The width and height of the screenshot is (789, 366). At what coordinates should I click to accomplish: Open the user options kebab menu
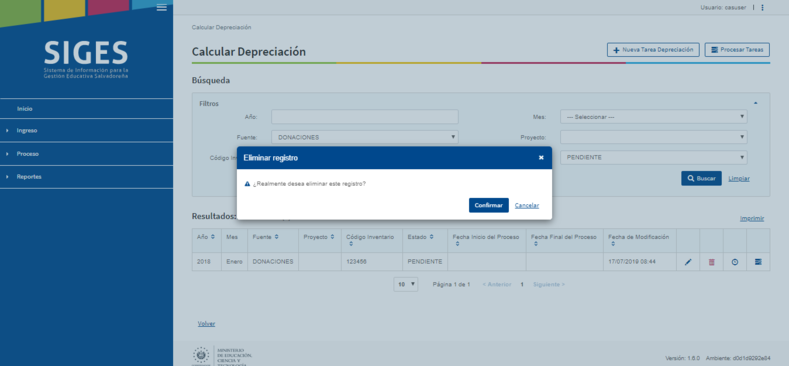pos(762,8)
